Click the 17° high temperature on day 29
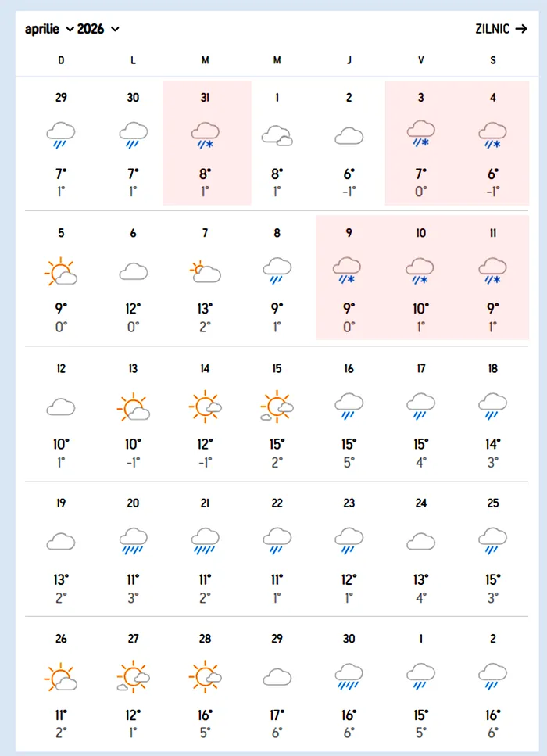The image size is (547, 756). (277, 715)
